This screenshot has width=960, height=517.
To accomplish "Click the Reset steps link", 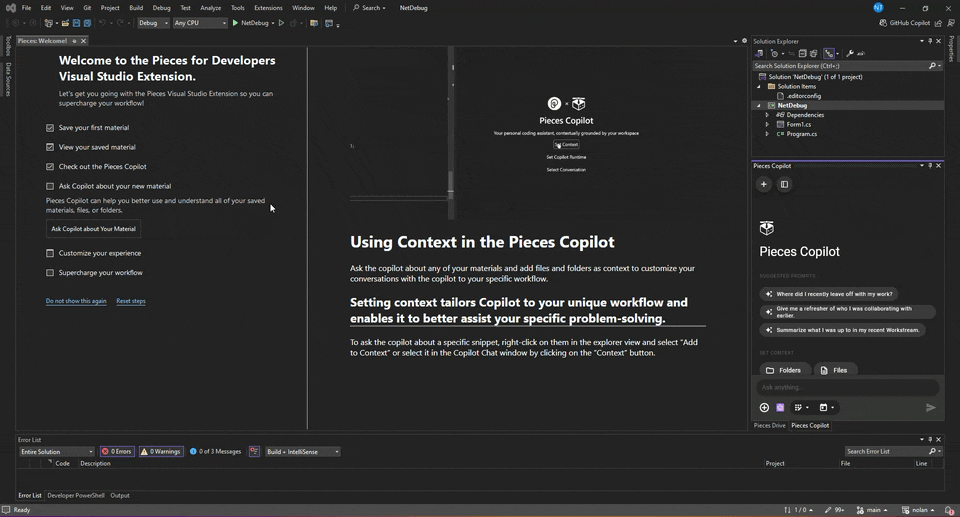I will [131, 301].
